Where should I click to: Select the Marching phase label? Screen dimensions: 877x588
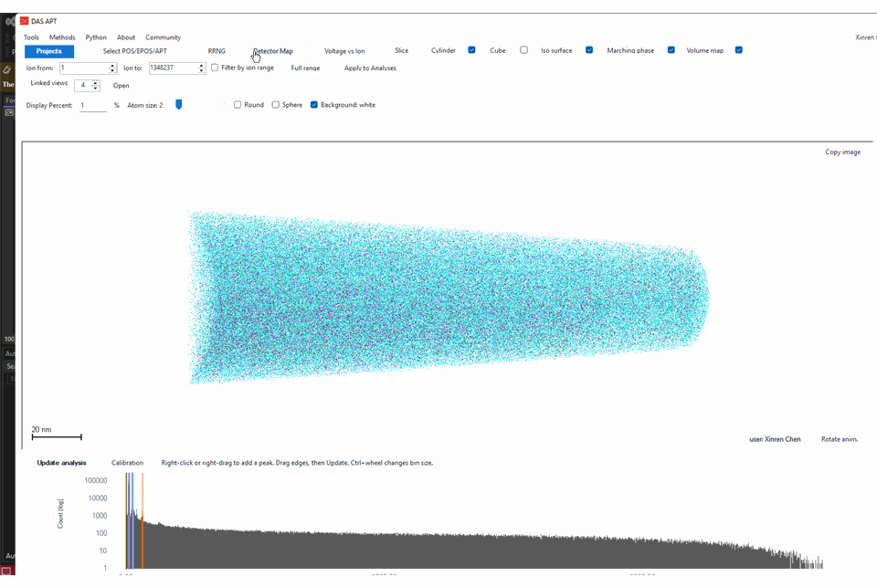pos(630,50)
